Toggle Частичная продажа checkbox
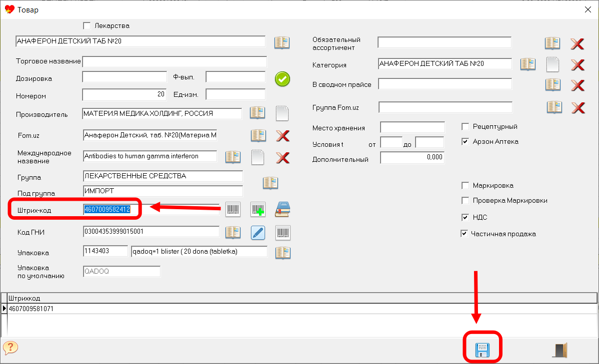 (x=464, y=234)
